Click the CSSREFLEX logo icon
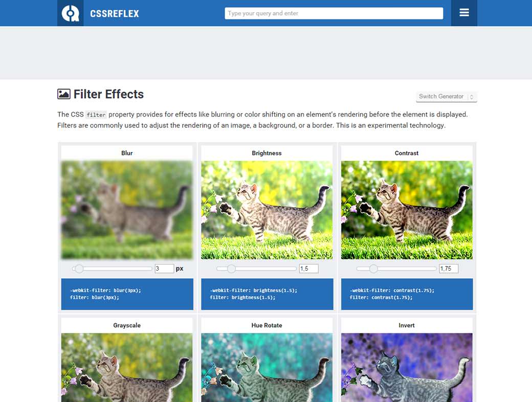The image size is (532, 402). pos(70,13)
